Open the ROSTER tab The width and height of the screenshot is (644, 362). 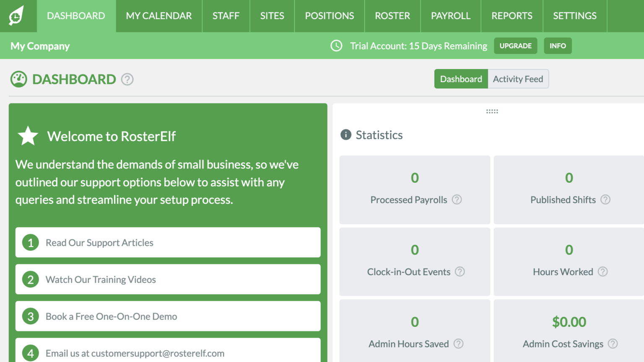[x=392, y=16]
